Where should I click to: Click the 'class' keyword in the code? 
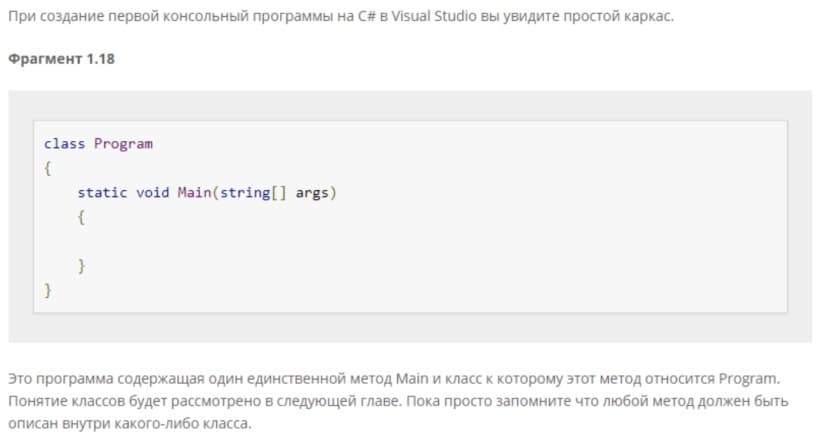pyautogui.click(x=64, y=144)
